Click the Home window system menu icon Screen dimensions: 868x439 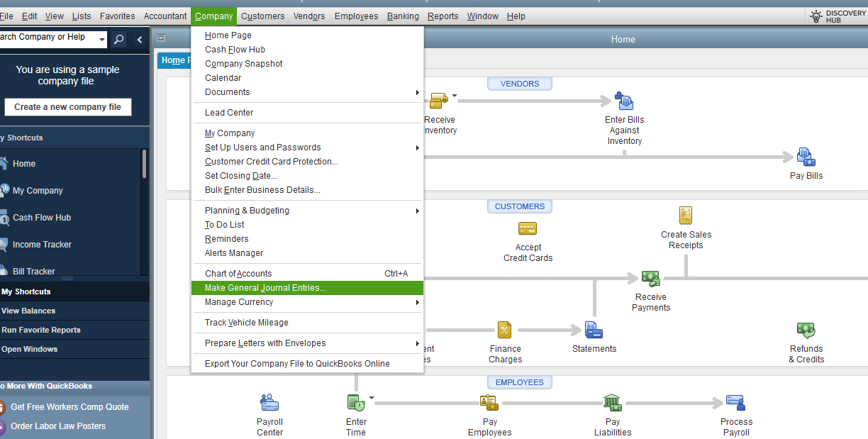[x=161, y=39]
